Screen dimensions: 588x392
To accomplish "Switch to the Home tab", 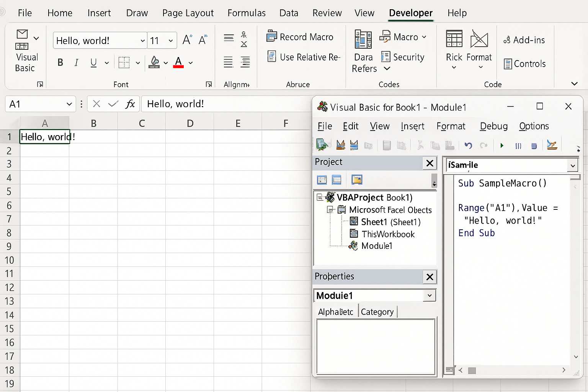I will point(60,13).
